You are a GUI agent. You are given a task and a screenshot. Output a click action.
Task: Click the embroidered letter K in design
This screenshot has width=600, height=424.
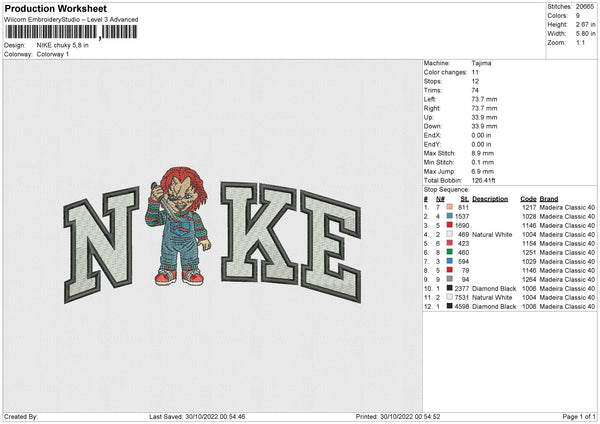(259, 233)
